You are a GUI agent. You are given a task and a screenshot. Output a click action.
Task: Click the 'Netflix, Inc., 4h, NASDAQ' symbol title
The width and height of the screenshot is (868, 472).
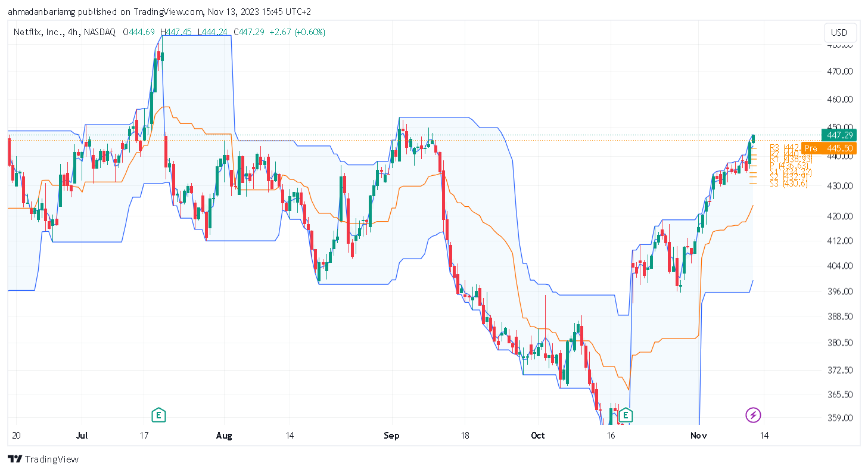coord(64,32)
